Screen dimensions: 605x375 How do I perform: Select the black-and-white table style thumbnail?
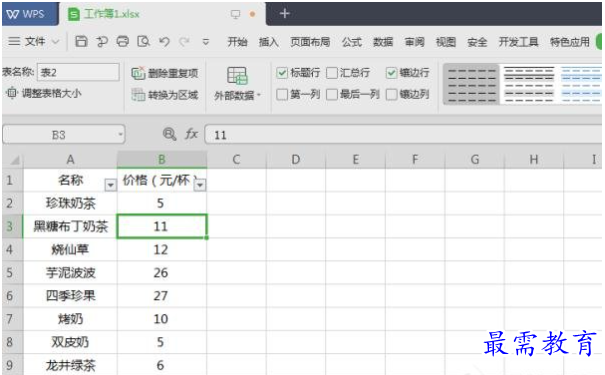(529, 84)
